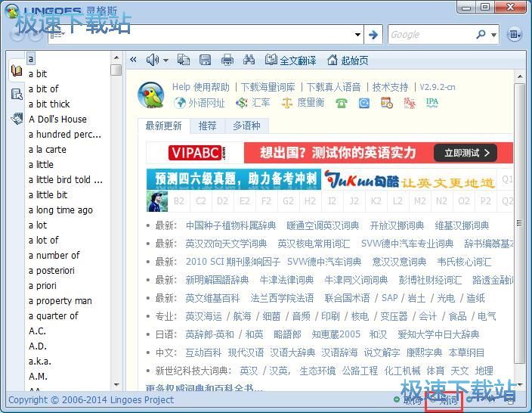Screen dimensions: 532x413
Task: Click the copy content toolbar icon
Action: [184, 60]
